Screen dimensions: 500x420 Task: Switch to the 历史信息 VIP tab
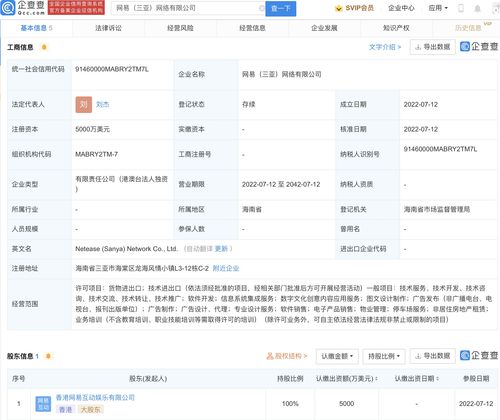tap(468, 28)
